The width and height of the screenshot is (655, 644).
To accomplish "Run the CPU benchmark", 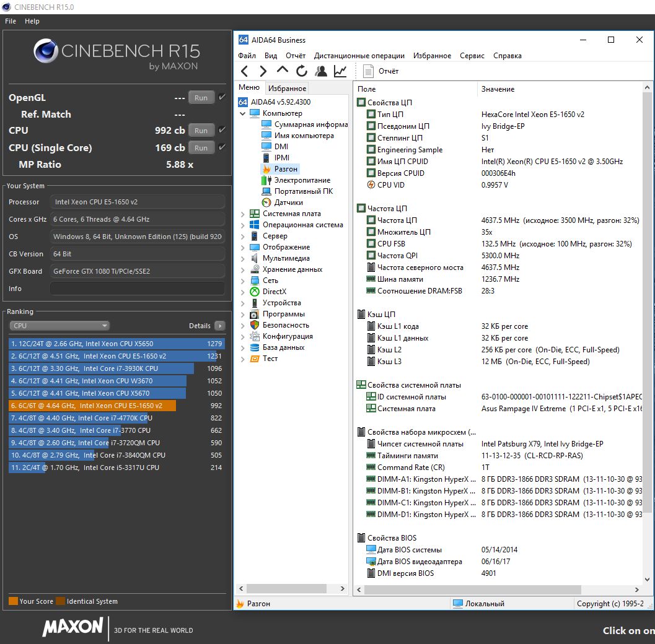I will point(201,130).
